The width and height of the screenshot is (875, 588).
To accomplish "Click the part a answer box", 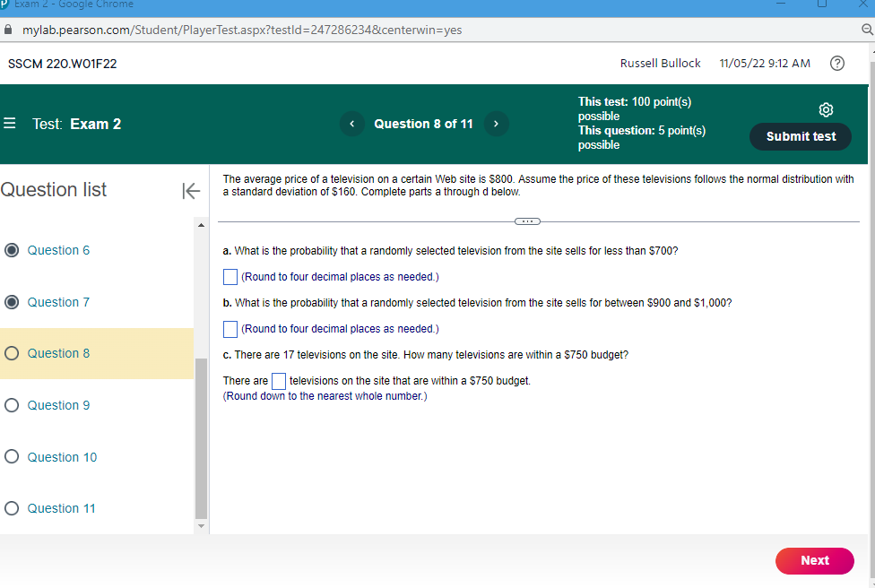I will [230, 277].
